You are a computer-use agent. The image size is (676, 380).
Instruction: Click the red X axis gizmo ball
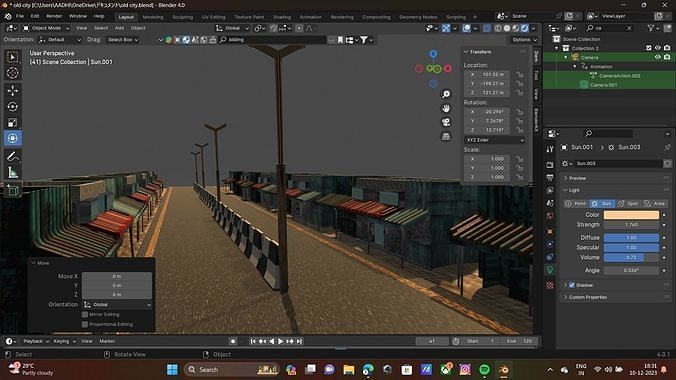point(448,69)
